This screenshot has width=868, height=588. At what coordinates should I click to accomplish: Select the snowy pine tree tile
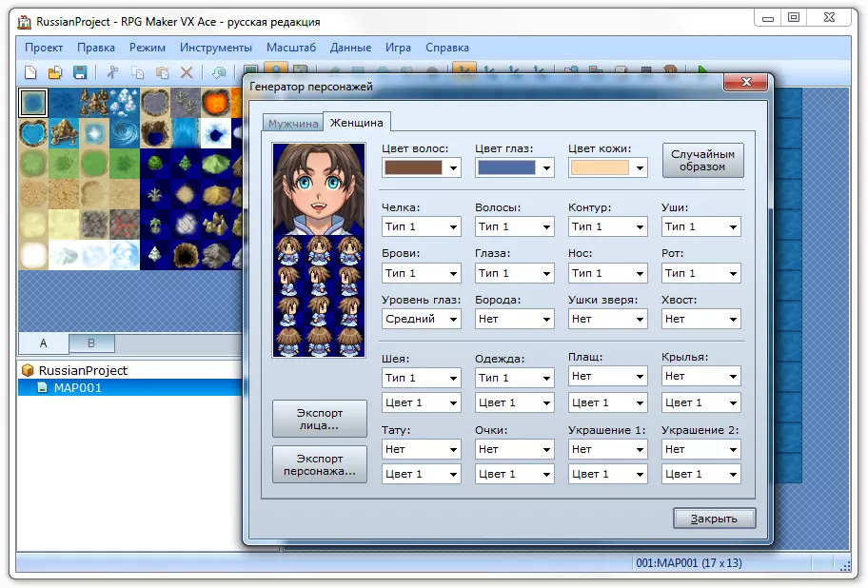click(x=155, y=254)
